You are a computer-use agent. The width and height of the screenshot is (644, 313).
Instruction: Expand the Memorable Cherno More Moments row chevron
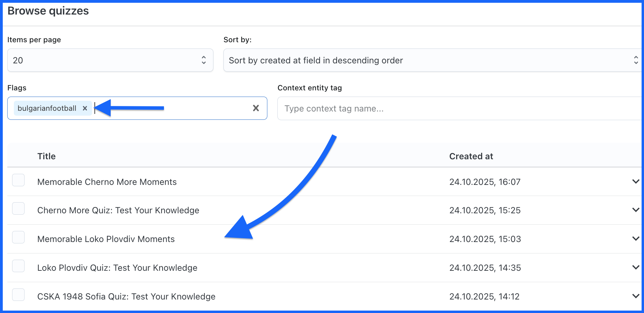click(635, 181)
